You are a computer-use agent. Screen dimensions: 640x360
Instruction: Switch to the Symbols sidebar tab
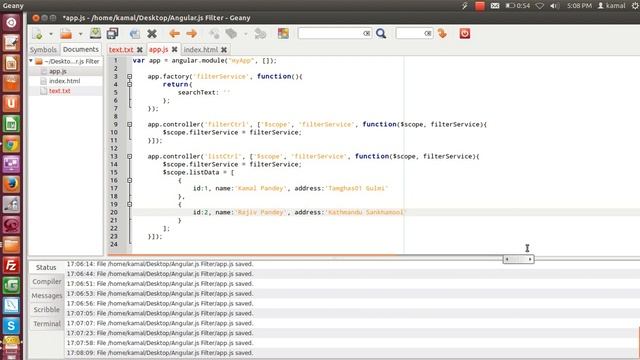43,50
